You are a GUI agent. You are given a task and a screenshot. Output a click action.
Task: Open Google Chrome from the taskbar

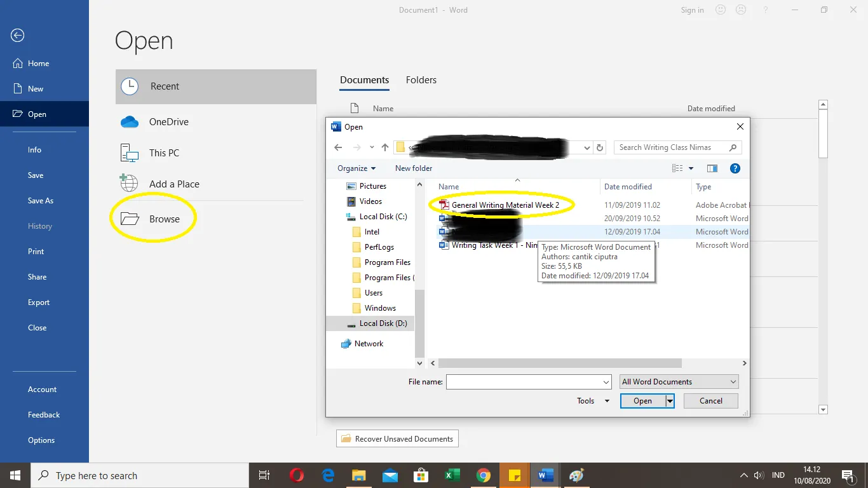click(x=484, y=475)
